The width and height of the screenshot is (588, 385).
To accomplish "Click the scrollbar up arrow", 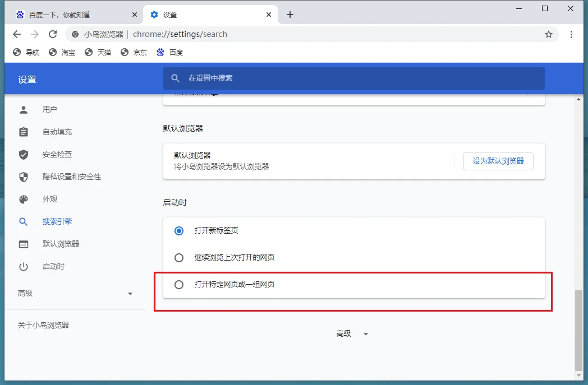I will point(578,99).
